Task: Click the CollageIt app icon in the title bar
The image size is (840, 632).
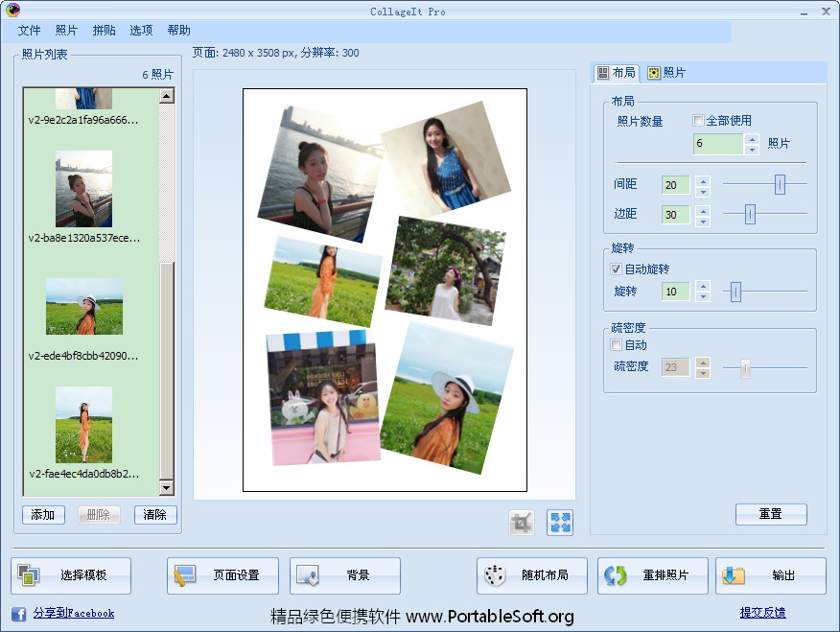Action: pyautogui.click(x=12, y=10)
